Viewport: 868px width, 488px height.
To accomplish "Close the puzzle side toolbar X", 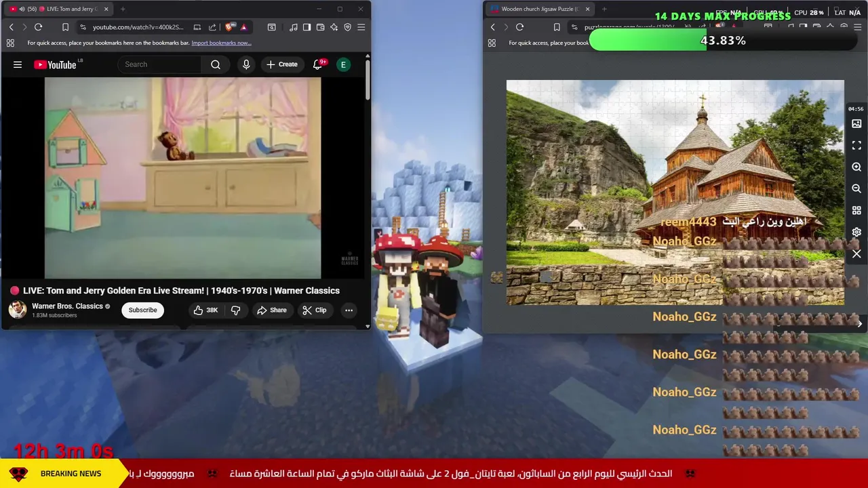I will 856,253.
